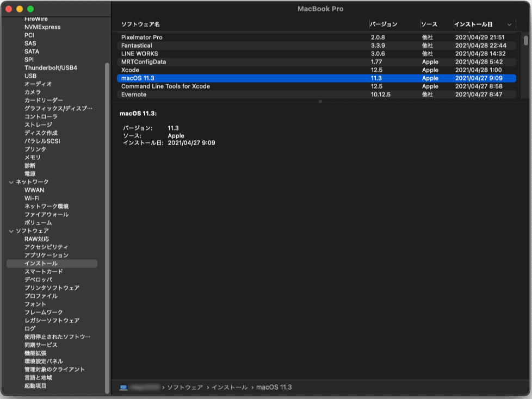The width and height of the screenshot is (532, 399).
Task: Select the macOS 11.3 row
Action: point(316,78)
